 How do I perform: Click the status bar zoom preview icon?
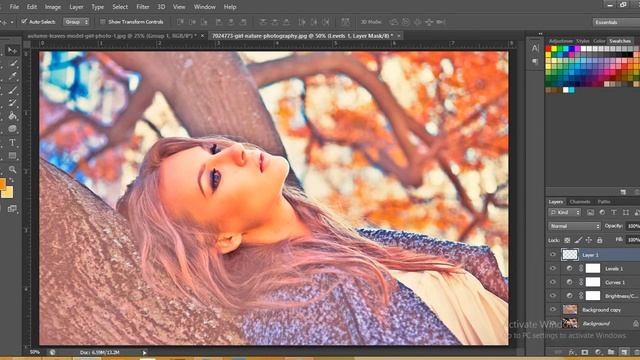coord(52,352)
